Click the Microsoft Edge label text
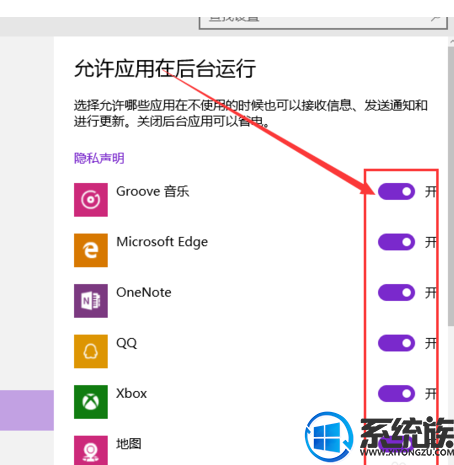Viewport: 454px width, 465px height. (162, 242)
